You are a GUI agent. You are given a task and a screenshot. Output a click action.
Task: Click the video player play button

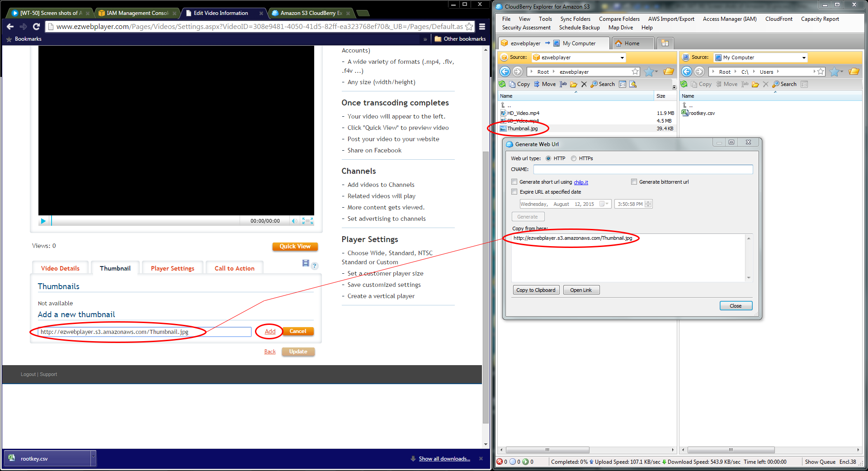(43, 221)
